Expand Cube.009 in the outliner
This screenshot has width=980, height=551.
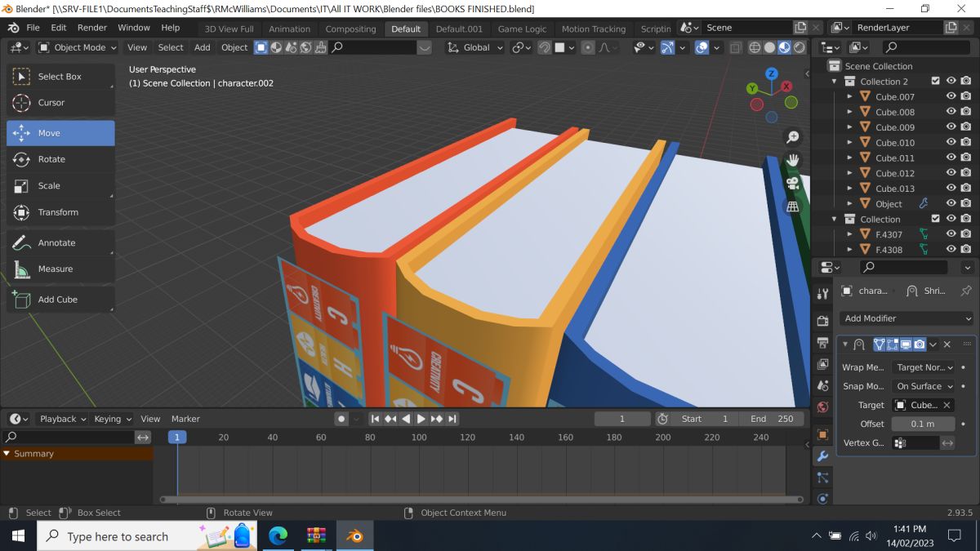[x=849, y=127]
